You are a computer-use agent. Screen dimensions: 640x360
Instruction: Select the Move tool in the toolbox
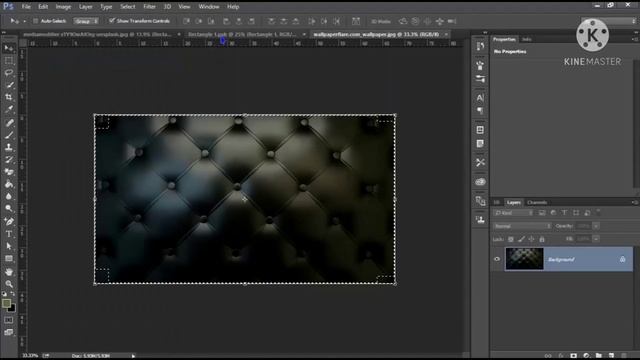(9, 48)
